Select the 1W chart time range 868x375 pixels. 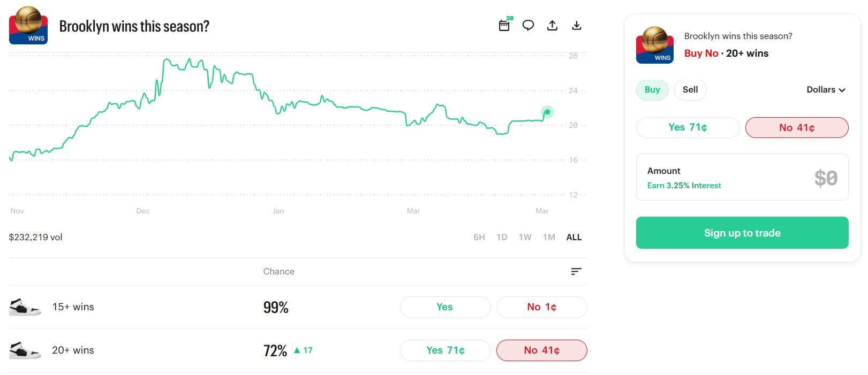pyautogui.click(x=525, y=237)
